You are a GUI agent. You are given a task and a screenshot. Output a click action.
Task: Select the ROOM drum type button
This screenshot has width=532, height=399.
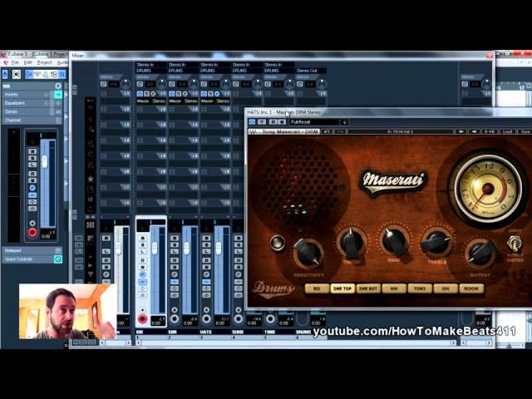tap(471, 288)
